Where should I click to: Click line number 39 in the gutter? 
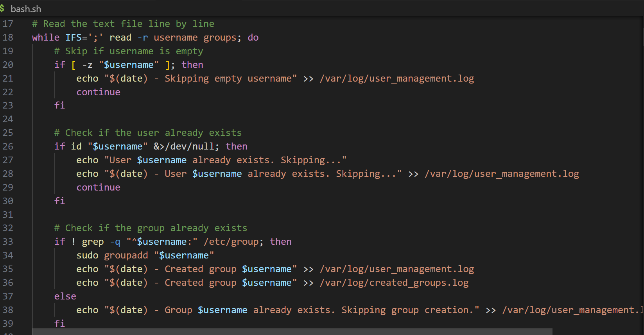(x=8, y=324)
